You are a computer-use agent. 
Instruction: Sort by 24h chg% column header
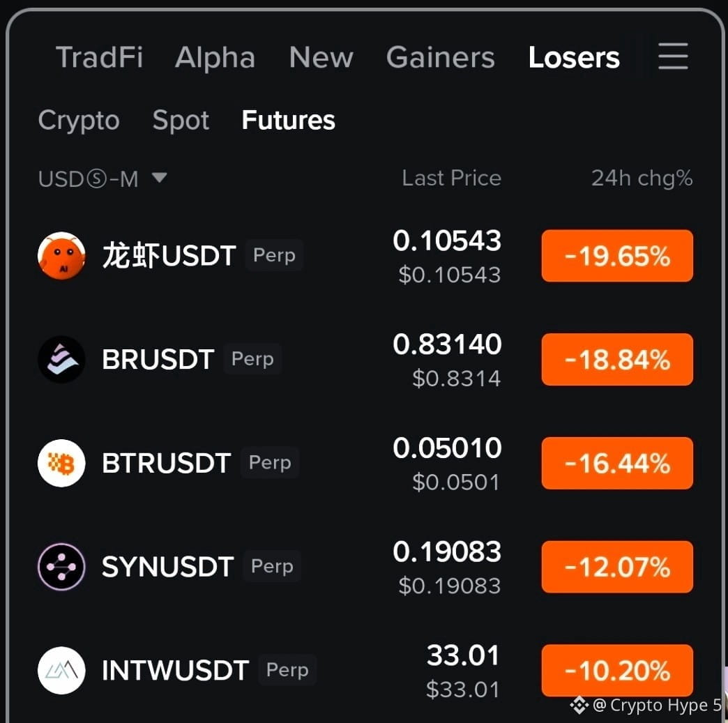click(x=642, y=178)
